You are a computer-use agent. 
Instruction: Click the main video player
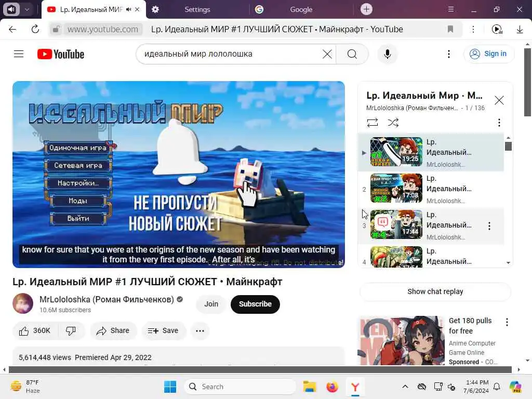click(x=179, y=175)
